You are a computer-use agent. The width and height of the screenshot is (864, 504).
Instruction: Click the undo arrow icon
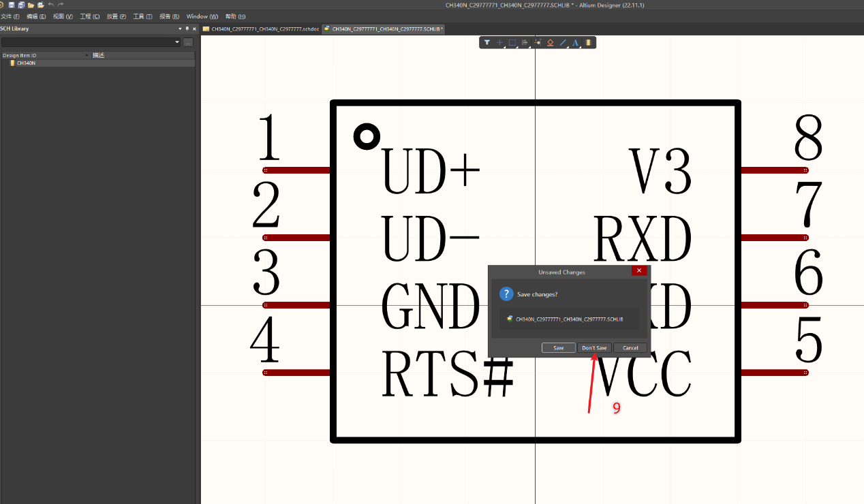(x=50, y=5)
